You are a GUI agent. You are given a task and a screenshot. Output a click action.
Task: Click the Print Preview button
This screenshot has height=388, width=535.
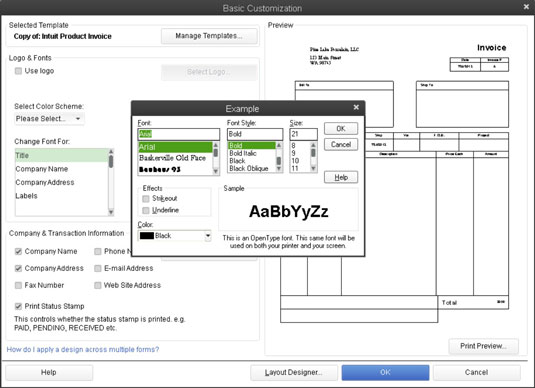pyautogui.click(x=483, y=346)
